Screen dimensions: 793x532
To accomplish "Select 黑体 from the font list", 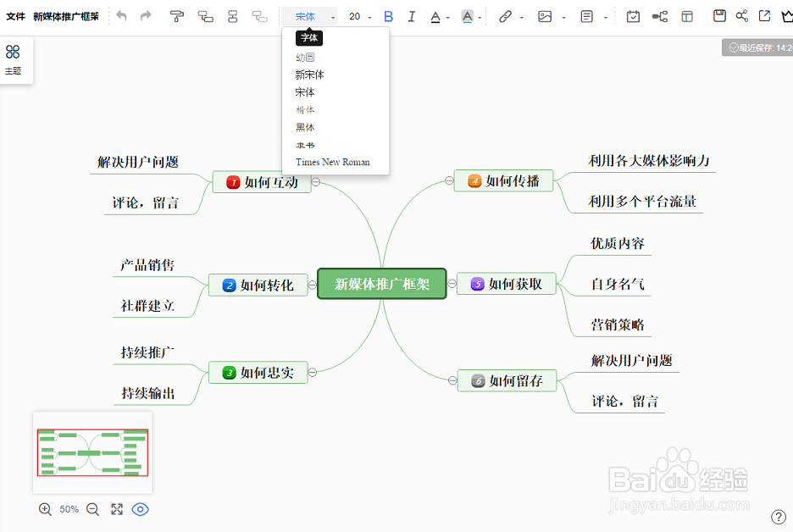I will tap(305, 127).
